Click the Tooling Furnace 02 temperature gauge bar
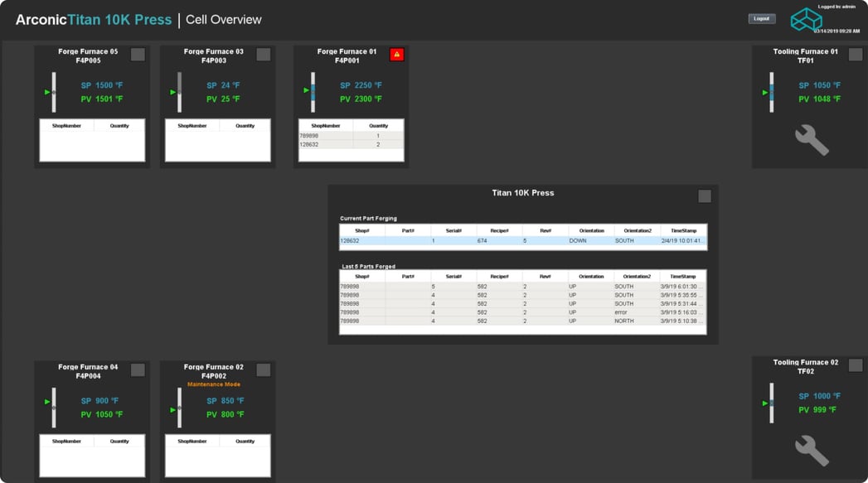 (x=772, y=403)
